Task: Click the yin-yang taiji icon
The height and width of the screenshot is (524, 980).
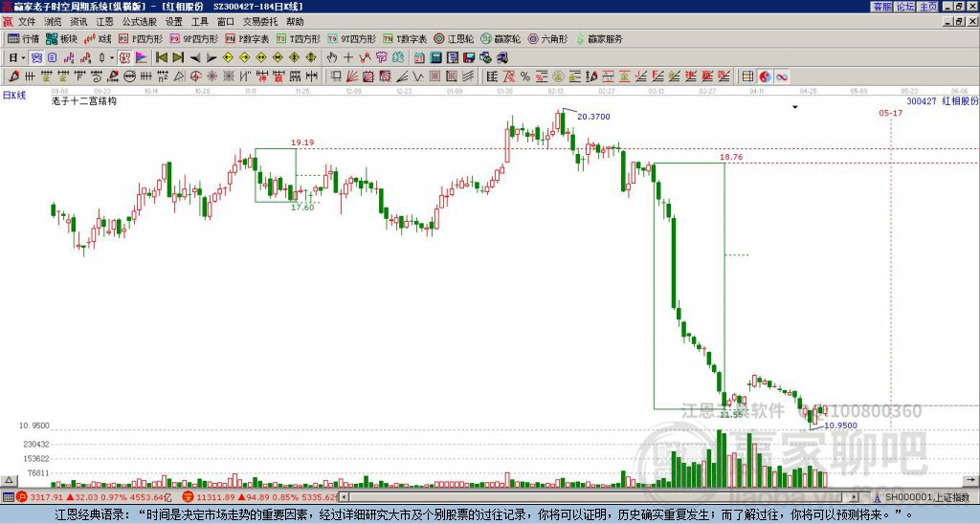Action: pos(765,76)
